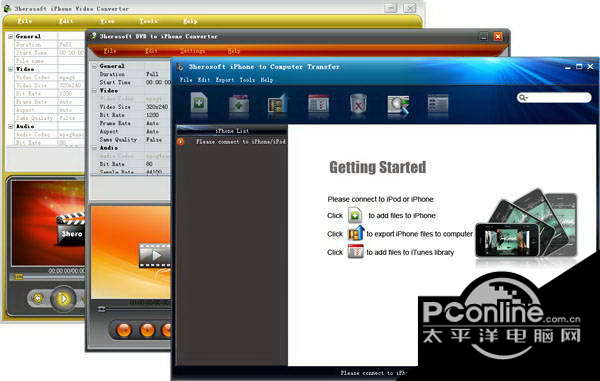
Task: Click the delete trash can toolbar icon
Action: pos(358,103)
